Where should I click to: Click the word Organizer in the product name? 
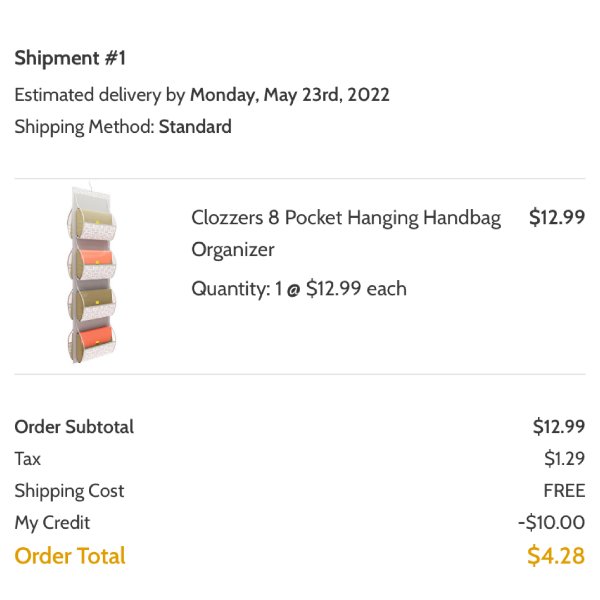coord(233,250)
